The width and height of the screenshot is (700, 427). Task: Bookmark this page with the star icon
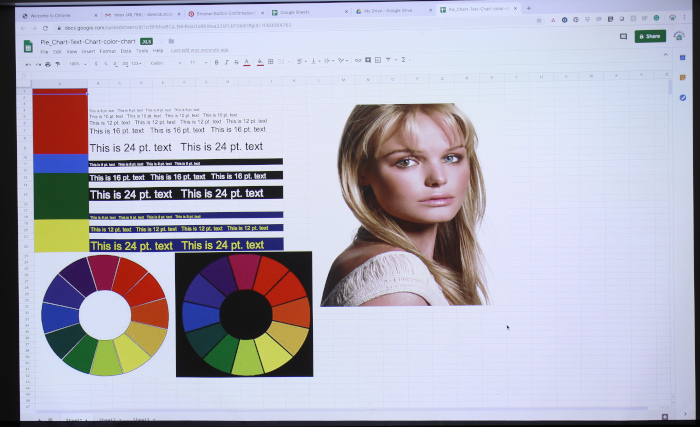tap(539, 20)
